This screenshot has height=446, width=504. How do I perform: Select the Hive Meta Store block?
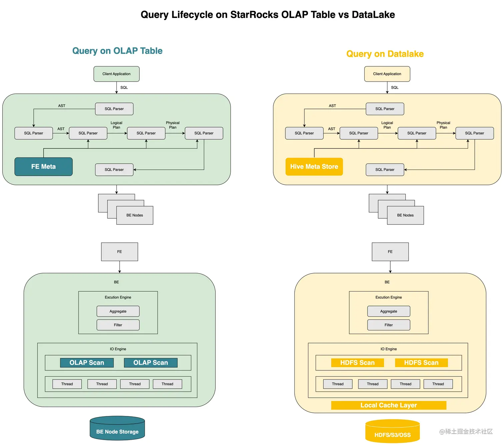314,167
